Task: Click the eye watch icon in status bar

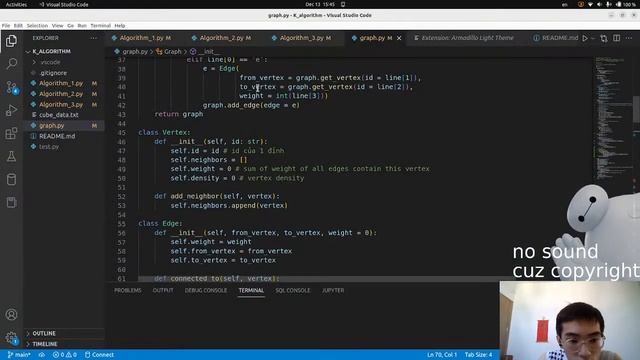Action: [42, 355]
